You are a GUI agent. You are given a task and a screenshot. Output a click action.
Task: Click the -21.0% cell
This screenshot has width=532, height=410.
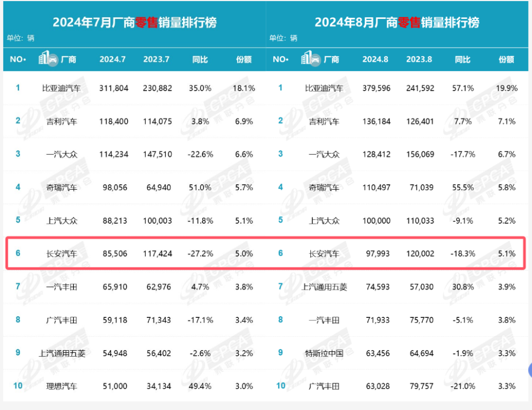tap(463, 386)
